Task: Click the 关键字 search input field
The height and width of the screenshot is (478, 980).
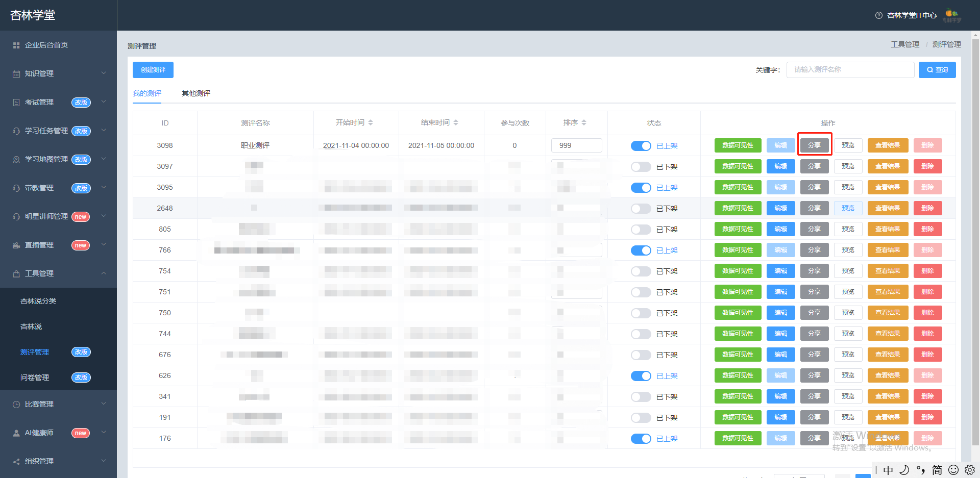Action: (850, 70)
